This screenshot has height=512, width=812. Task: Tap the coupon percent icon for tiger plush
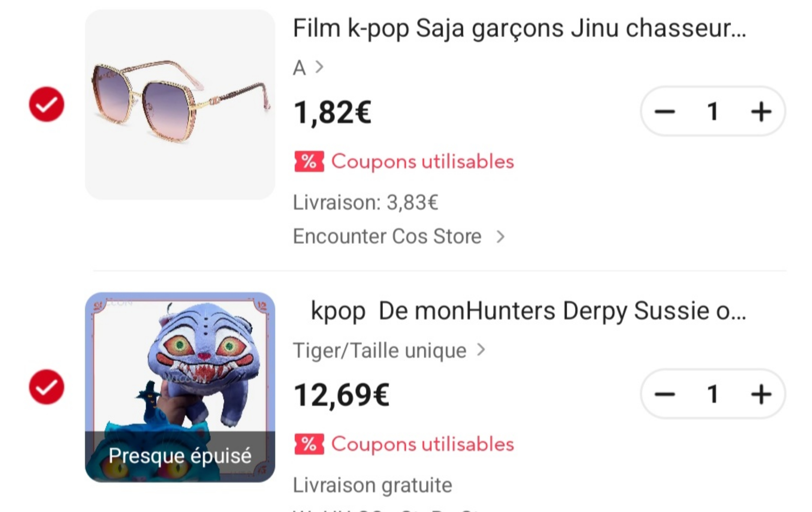pyautogui.click(x=309, y=444)
